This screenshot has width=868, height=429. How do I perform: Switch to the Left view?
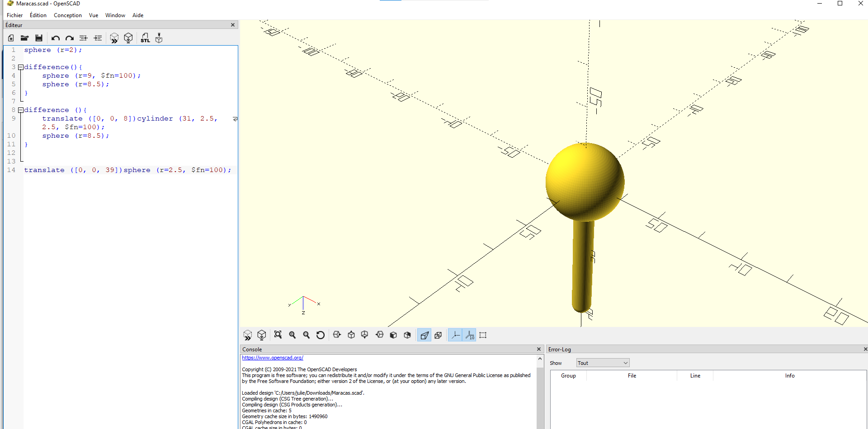379,335
